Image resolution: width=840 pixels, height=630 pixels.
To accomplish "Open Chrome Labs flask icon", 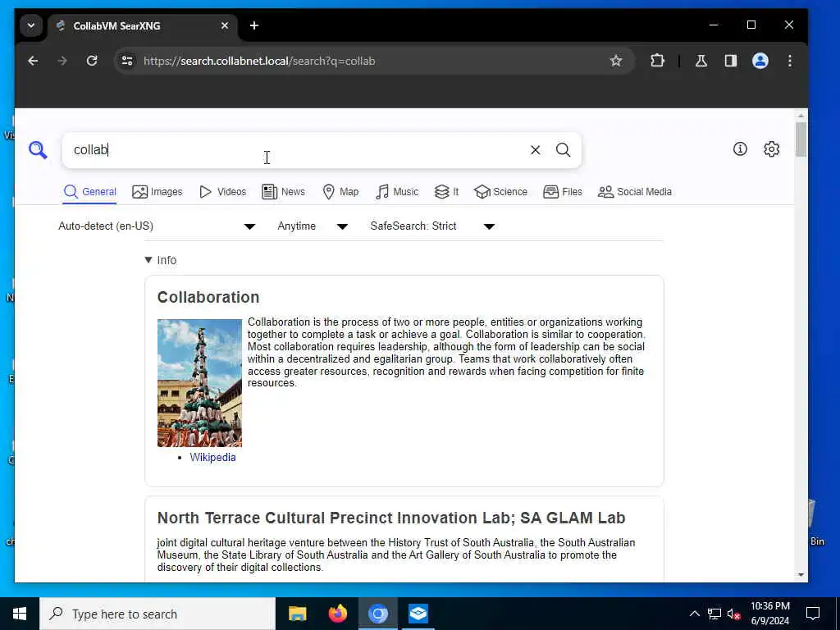I will tap(701, 61).
